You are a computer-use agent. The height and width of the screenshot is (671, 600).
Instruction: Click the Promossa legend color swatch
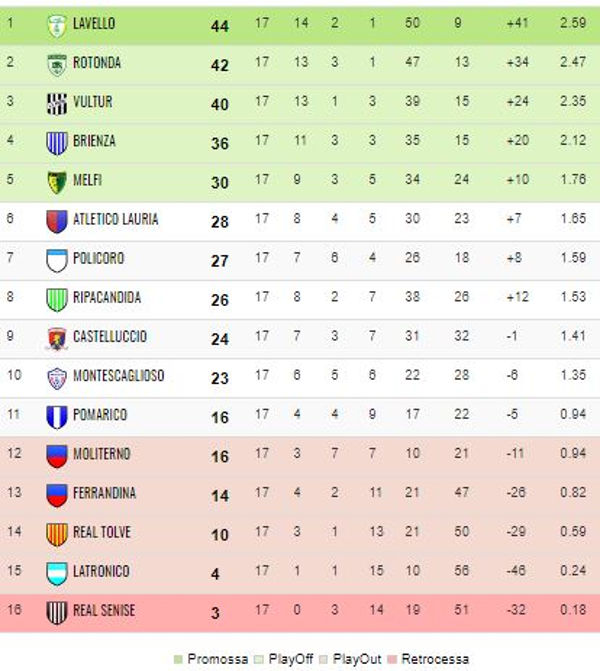click(178, 659)
